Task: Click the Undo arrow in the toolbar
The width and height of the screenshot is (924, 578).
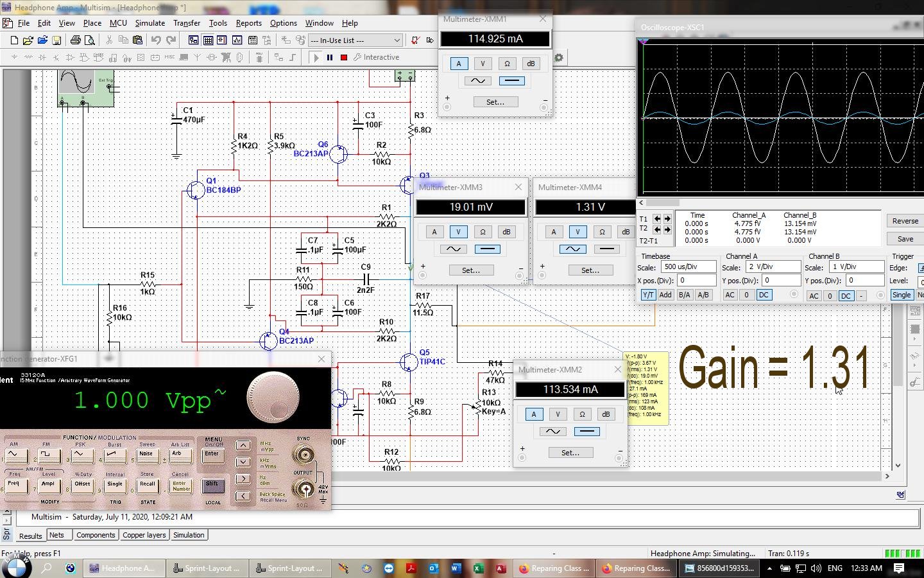Action: 156,40
